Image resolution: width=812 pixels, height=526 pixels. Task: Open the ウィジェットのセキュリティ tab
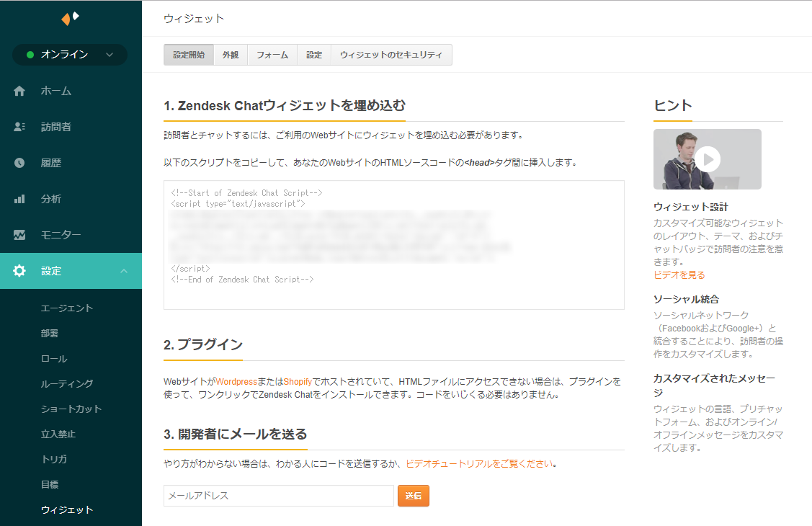click(392, 55)
